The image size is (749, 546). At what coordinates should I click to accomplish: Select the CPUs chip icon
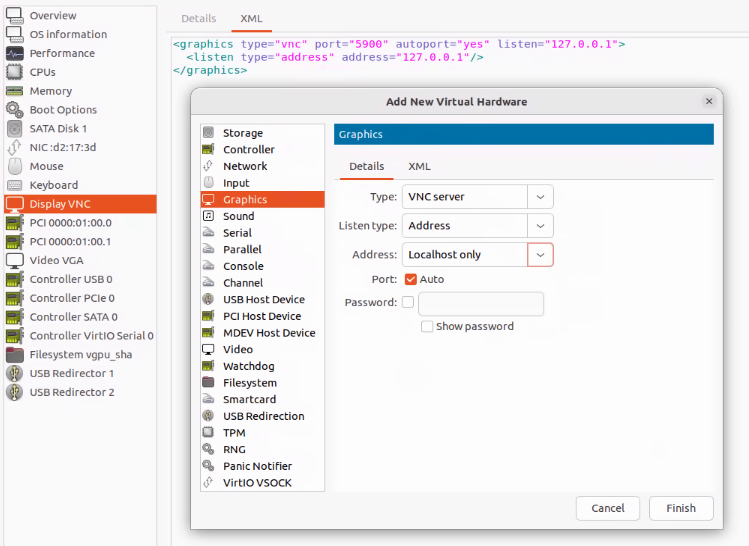coord(14,72)
